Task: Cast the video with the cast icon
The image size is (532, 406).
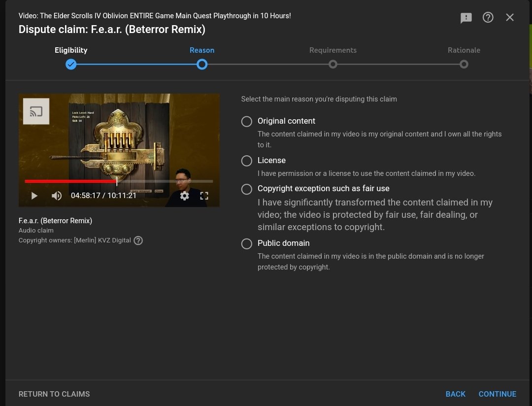Action: [36, 111]
